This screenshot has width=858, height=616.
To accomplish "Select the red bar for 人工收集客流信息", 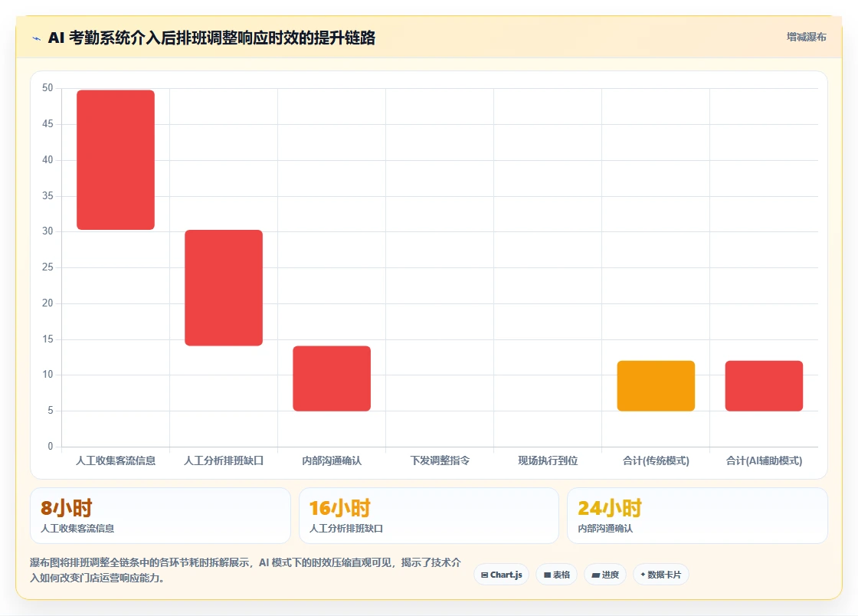I will 116,159.
